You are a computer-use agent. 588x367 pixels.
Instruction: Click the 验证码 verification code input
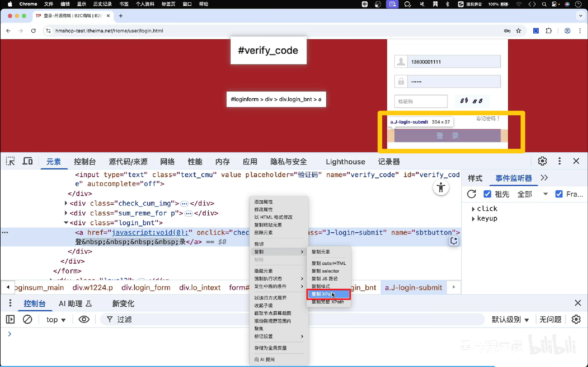[421, 101]
